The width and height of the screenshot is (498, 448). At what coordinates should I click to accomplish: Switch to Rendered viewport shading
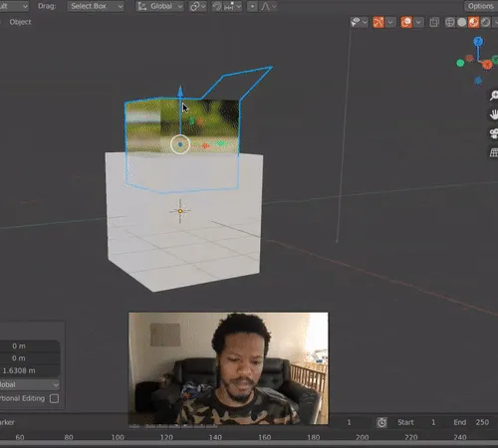(x=485, y=22)
